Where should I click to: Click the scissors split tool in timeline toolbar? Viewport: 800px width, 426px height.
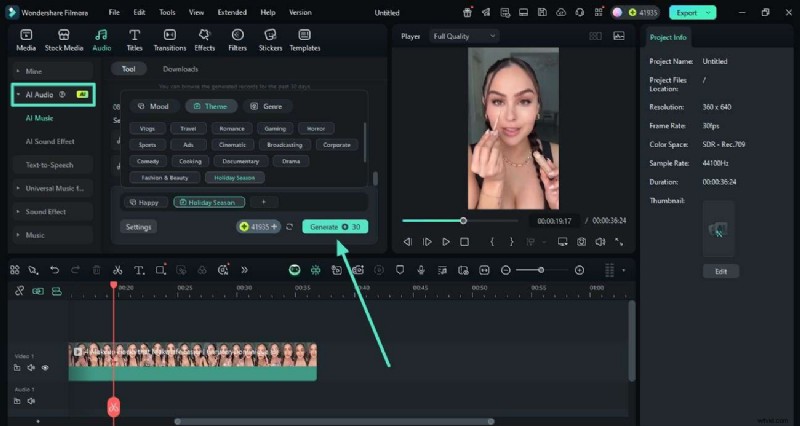click(x=117, y=270)
